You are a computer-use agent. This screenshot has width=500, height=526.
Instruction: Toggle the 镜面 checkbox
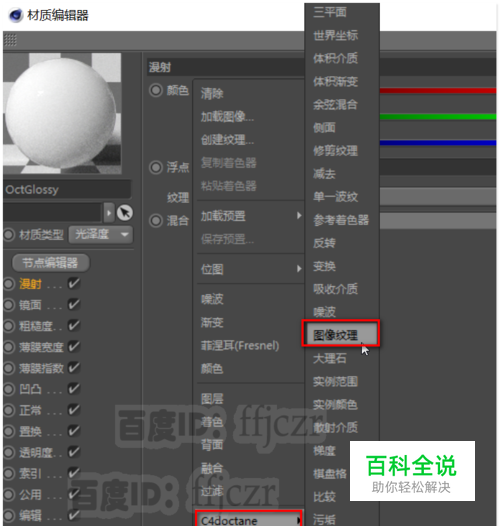[x=73, y=305]
